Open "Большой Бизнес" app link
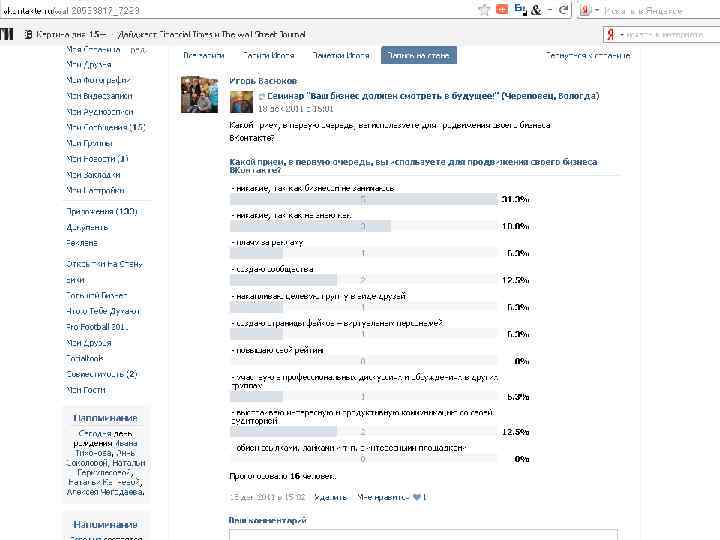This screenshot has height=540, width=720. pyautogui.click(x=96, y=295)
